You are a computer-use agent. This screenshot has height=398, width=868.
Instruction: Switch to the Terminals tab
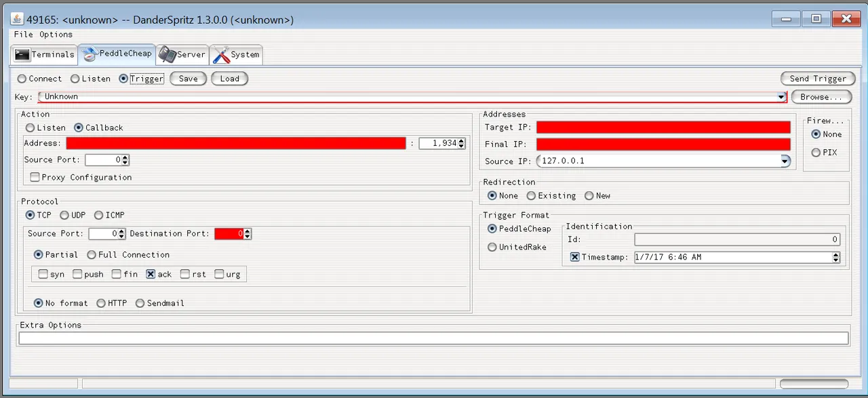(44, 54)
